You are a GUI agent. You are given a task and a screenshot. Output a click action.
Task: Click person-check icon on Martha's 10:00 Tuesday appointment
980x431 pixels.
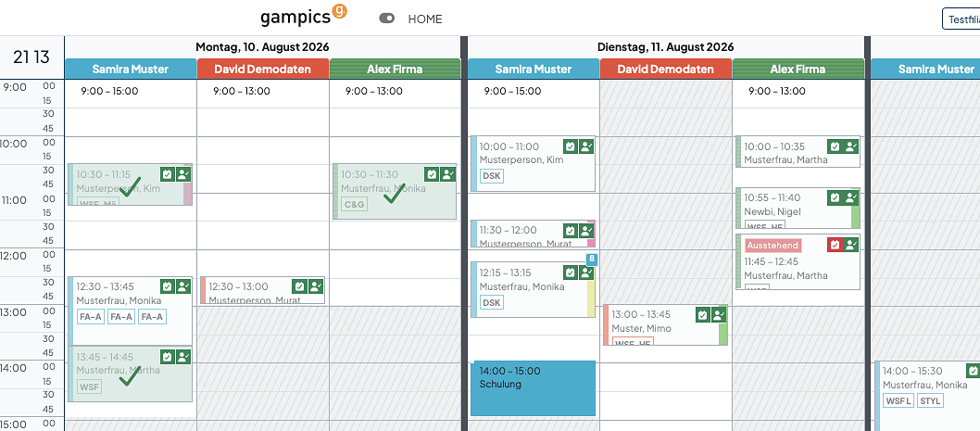click(x=850, y=146)
